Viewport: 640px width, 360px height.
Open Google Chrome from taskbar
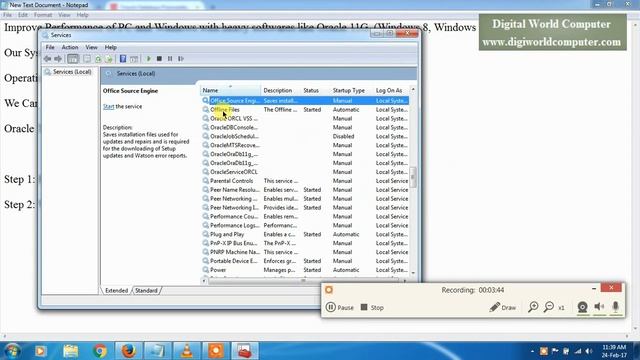pos(99,351)
